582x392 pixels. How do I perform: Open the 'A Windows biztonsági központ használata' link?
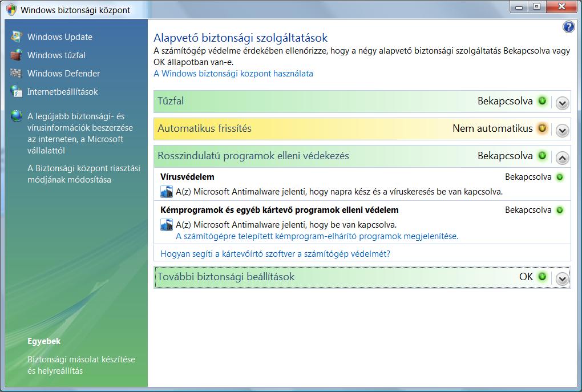(233, 74)
